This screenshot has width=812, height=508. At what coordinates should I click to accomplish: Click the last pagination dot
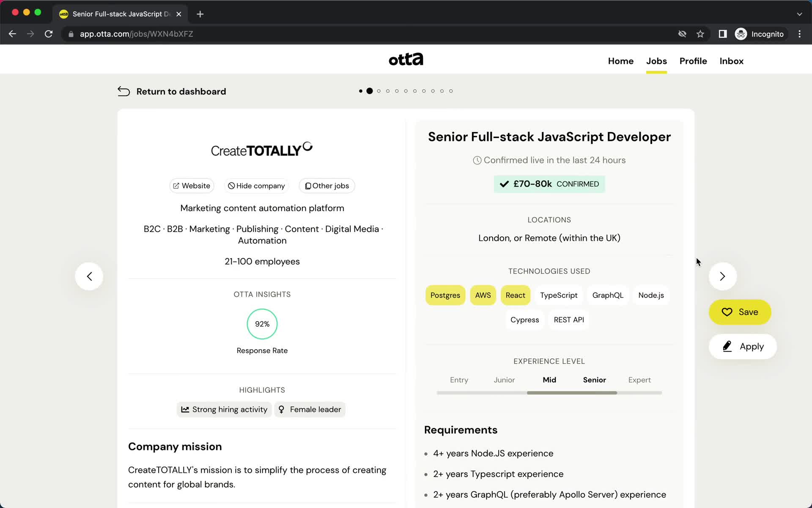451,91
